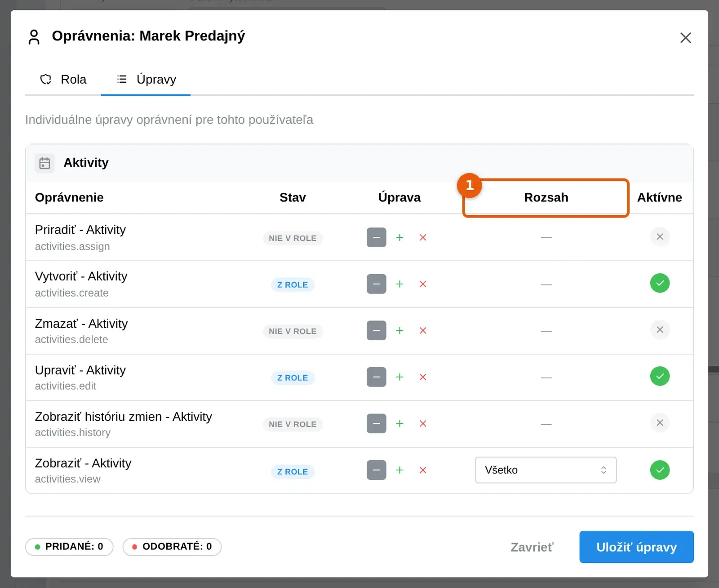This screenshot has width=719, height=588.
Task: Select the grey minus toggle for activities.assign
Action: (x=377, y=237)
